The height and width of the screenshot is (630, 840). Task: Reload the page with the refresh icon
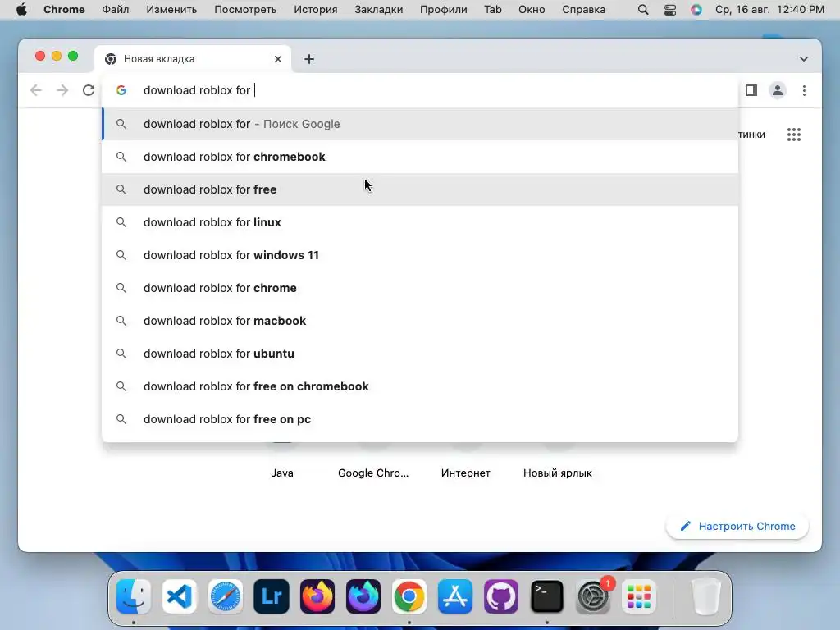coord(89,90)
